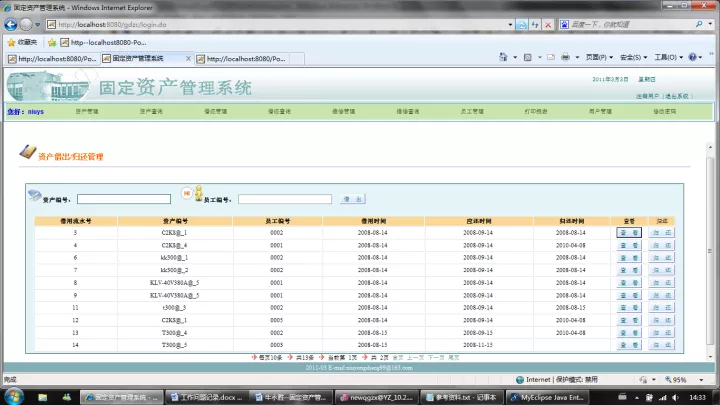Click the asset number (资产编号) input field
Viewport: 720px width, 405px height.
124,199
